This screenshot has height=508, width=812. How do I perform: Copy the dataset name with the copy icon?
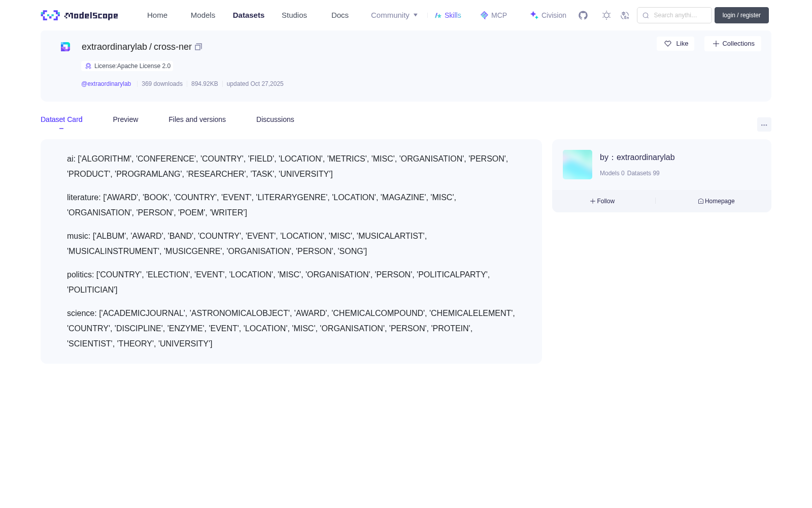198,47
